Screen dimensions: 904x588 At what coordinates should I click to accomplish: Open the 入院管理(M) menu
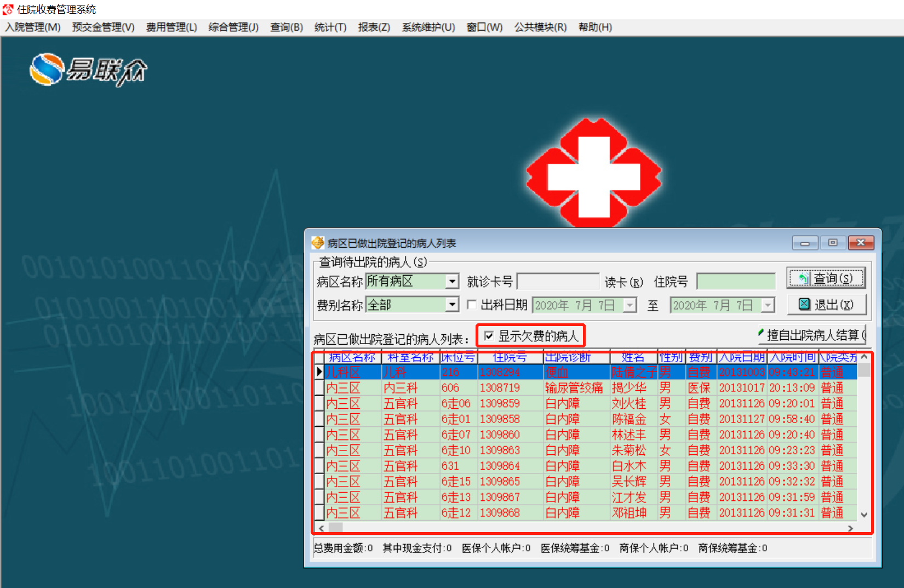(33, 27)
